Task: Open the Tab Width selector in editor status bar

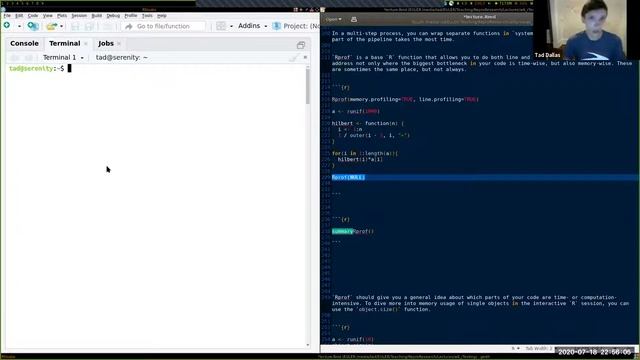Action: [538, 349]
